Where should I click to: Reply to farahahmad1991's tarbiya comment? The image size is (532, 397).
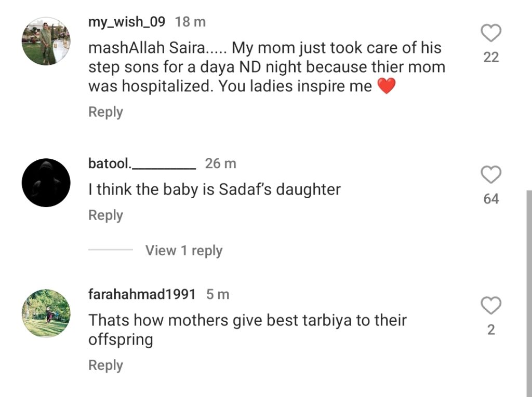(105, 365)
